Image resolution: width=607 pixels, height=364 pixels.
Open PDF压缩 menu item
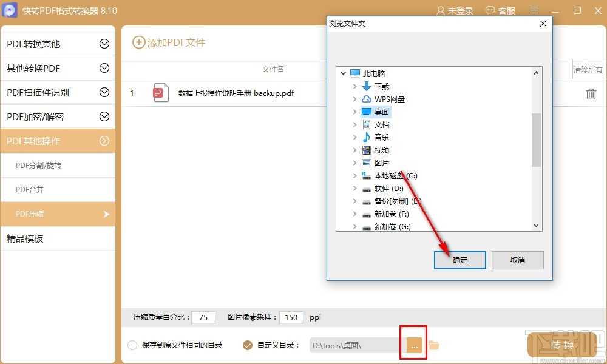58,214
